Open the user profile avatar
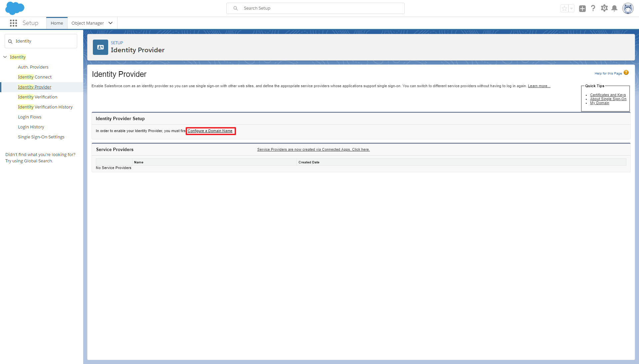Screen dimensions: 639x364 (x=628, y=8)
